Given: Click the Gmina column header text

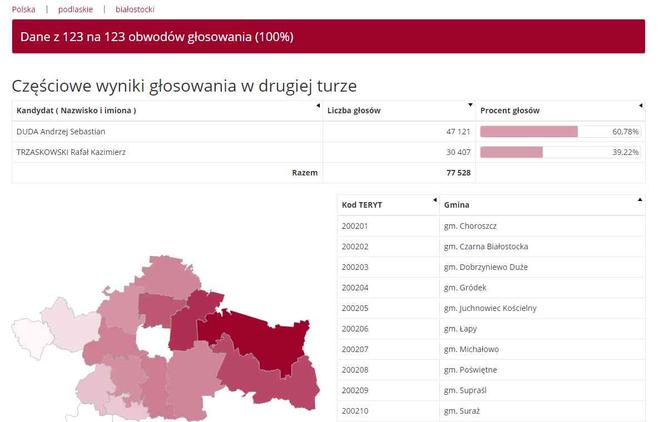Looking at the screenshot, I should click(456, 205).
